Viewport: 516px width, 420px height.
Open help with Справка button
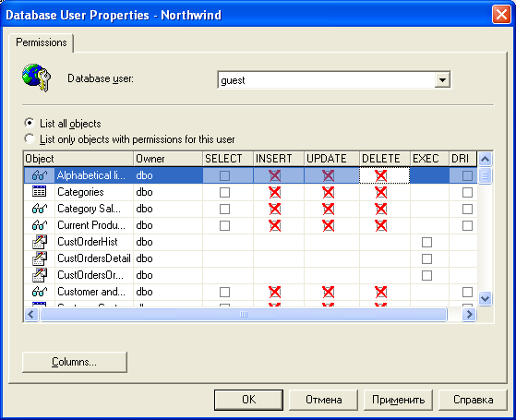click(x=473, y=400)
